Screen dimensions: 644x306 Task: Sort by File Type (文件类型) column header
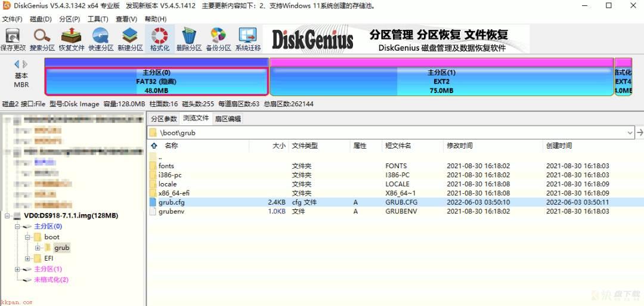point(305,146)
